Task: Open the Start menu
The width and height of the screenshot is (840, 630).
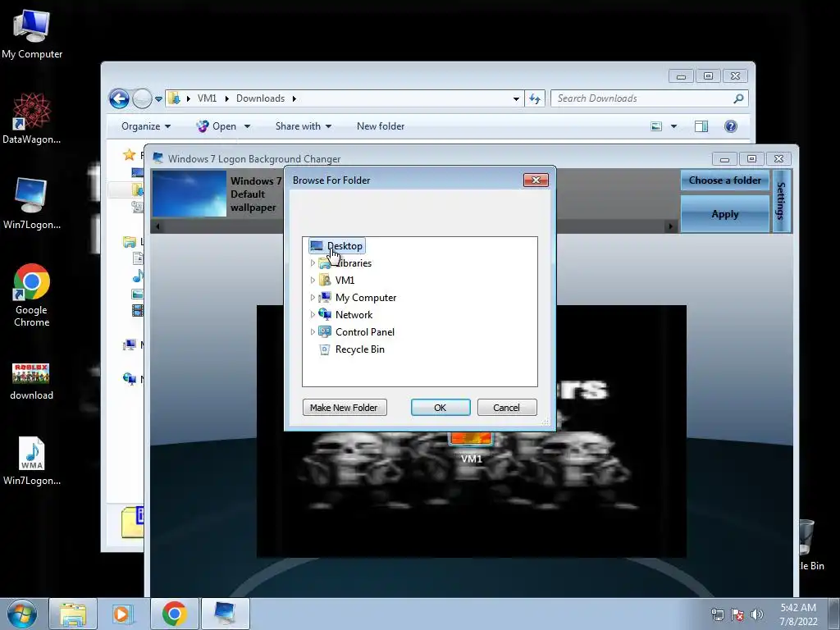Action: pyautogui.click(x=22, y=614)
